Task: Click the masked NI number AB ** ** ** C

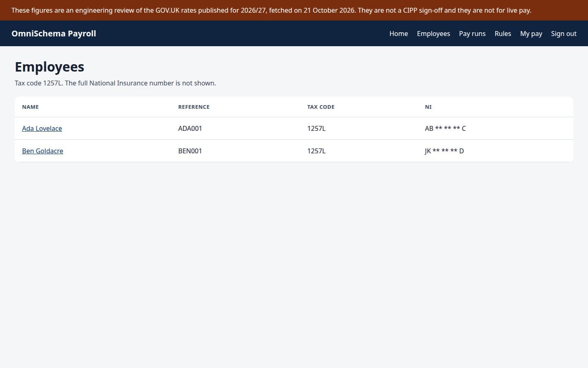Action: (x=445, y=128)
